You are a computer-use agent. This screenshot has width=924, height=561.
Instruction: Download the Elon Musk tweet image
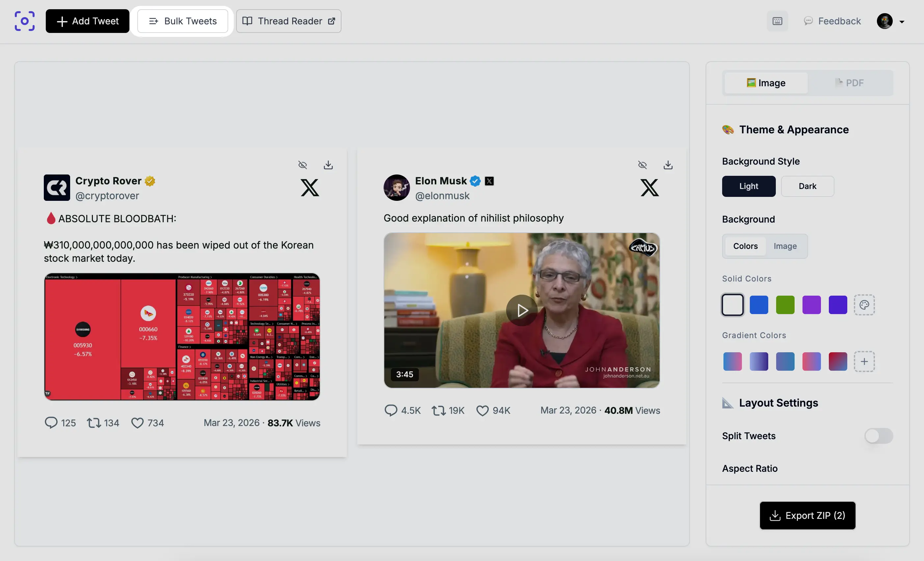pyautogui.click(x=668, y=165)
